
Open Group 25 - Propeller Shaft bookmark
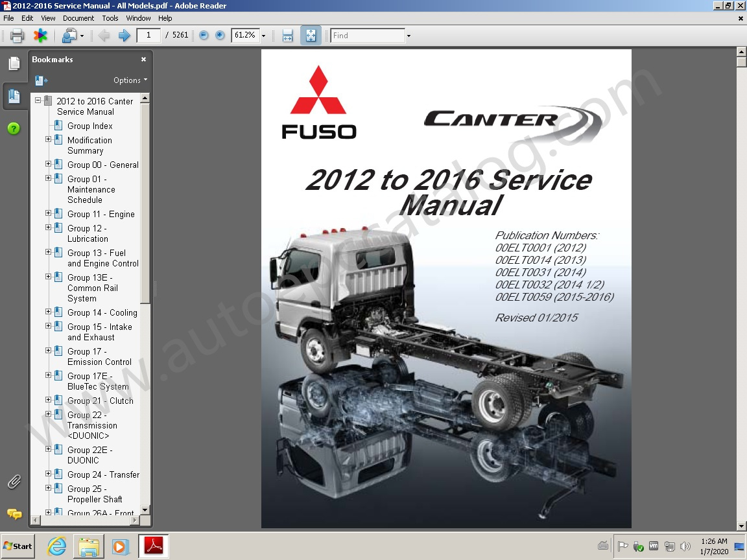click(x=95, y=494)
